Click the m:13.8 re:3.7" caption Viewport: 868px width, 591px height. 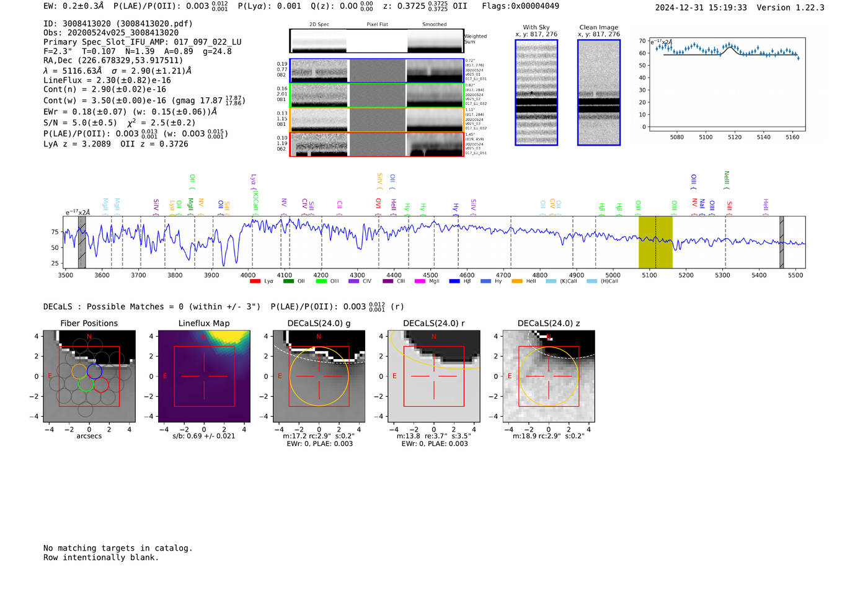[434, 436]
